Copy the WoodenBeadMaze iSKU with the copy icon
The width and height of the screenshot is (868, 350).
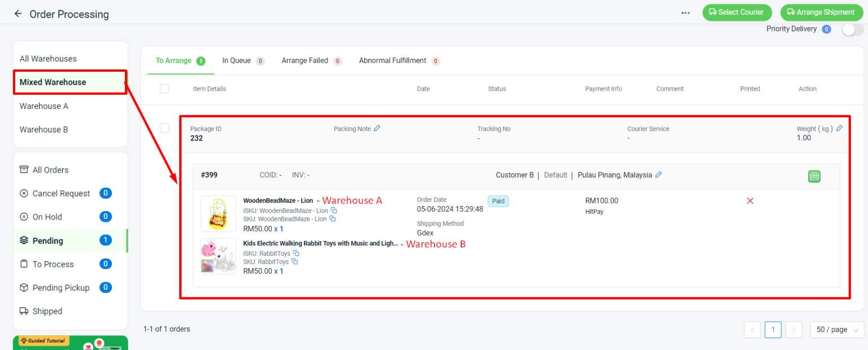[333, 209]
